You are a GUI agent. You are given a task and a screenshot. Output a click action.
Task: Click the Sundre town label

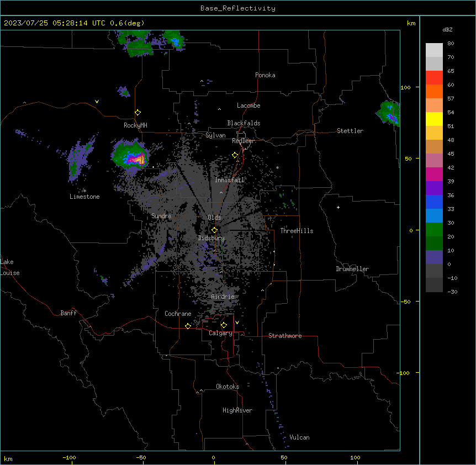click(x=161, y=216)
